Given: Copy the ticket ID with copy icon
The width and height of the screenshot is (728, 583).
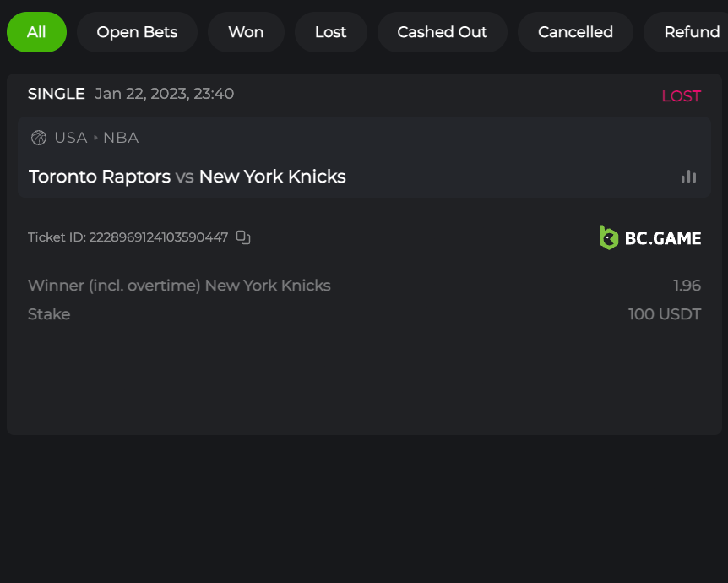Looking at the screenshot, I should tap(243, 237).
